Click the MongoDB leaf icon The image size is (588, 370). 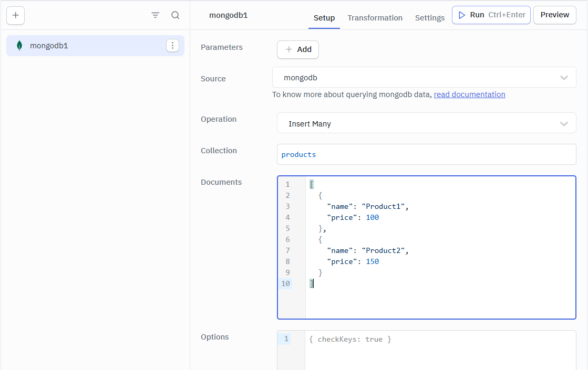[19, 46]
